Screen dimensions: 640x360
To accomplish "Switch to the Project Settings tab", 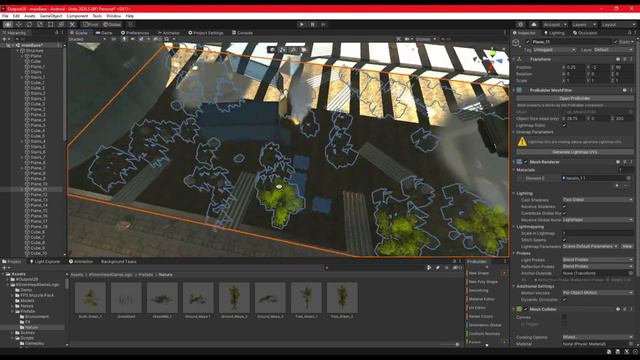I will coord(206,33).
